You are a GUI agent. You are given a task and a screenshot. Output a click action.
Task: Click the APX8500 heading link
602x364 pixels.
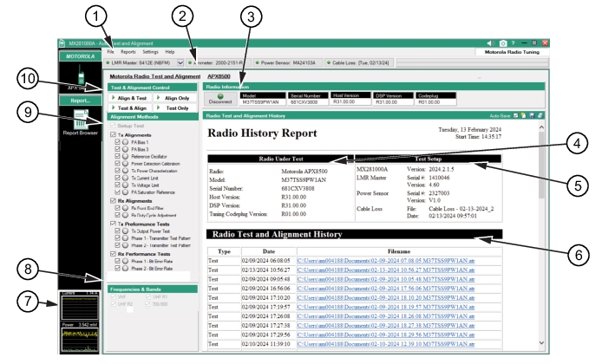[x=219, y=76]
